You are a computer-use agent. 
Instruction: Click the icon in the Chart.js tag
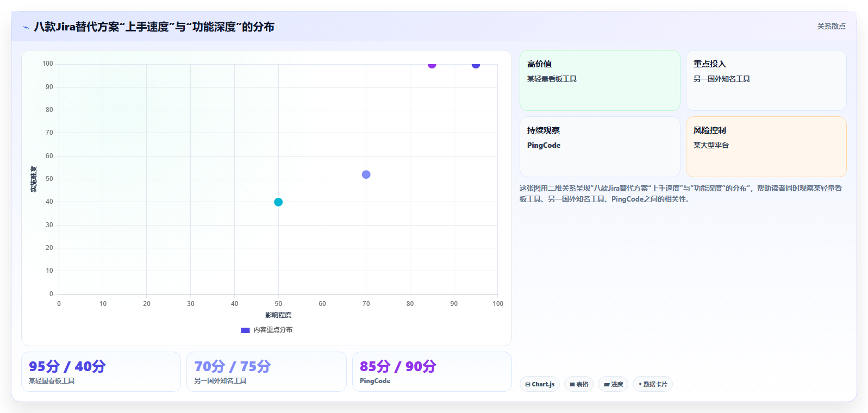(x=528, y=384)
